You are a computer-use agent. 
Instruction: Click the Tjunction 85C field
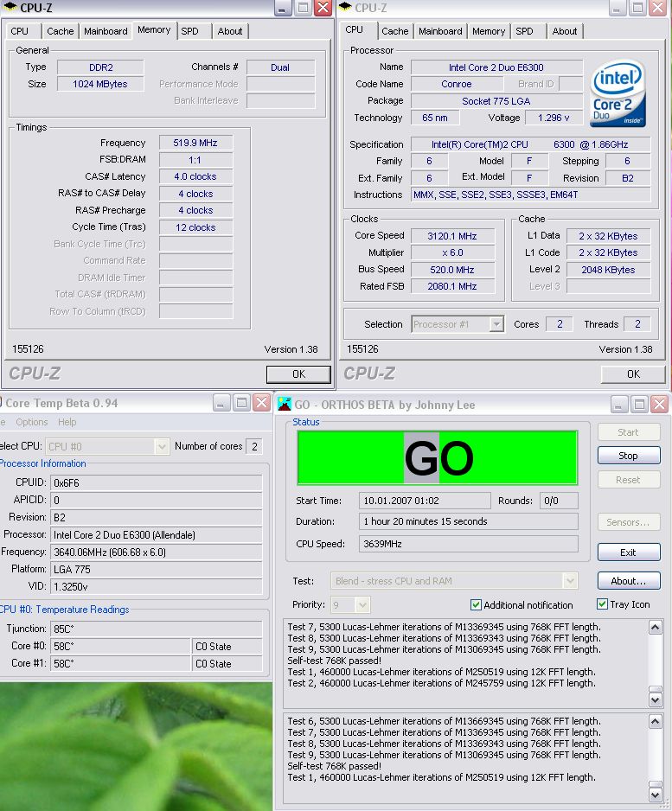point(157,629)
